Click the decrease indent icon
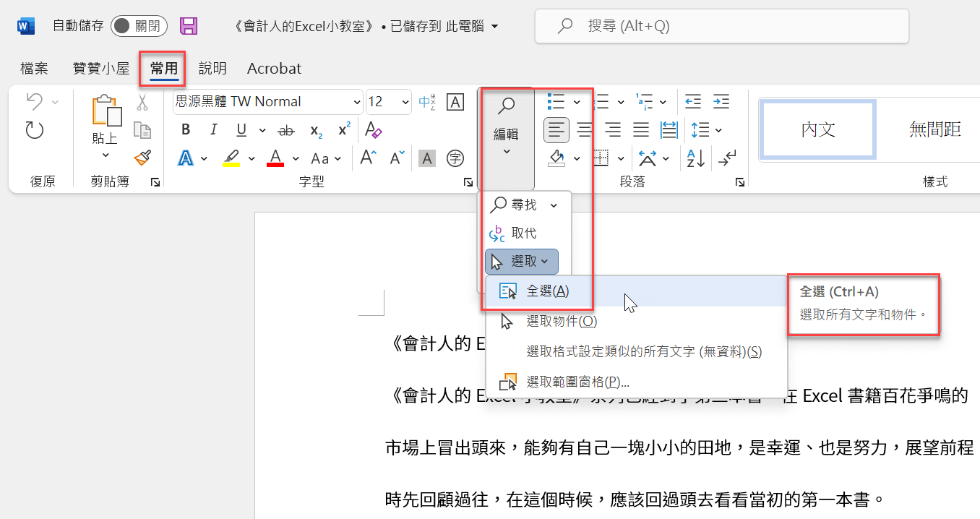The width and height of the screenshot is (980, 519). click(692, 101)
